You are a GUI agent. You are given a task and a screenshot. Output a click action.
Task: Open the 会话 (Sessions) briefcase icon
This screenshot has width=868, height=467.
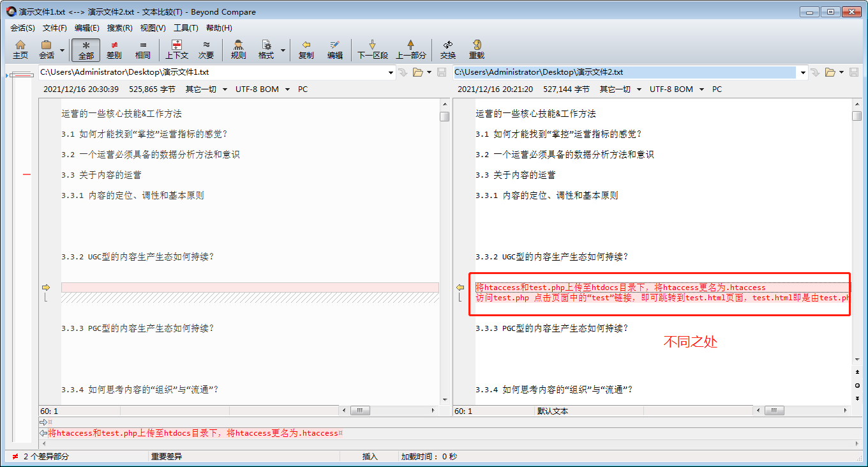(x=47, y=49)
